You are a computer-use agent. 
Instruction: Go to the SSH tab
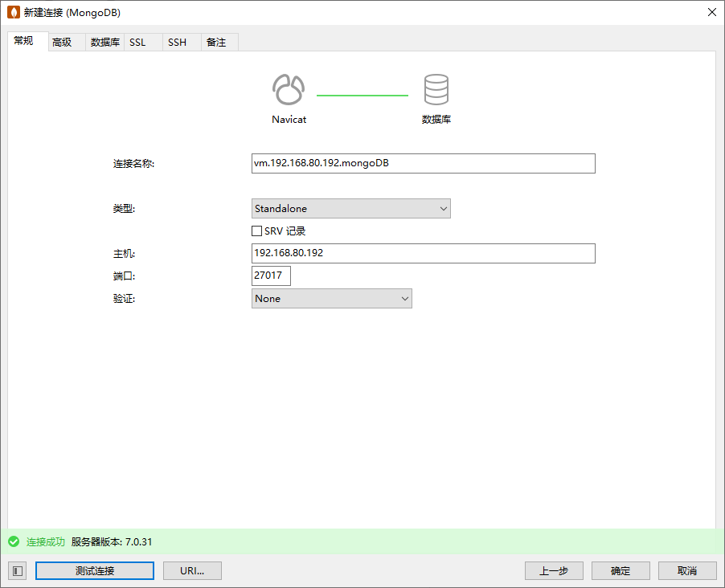[177, 43]
